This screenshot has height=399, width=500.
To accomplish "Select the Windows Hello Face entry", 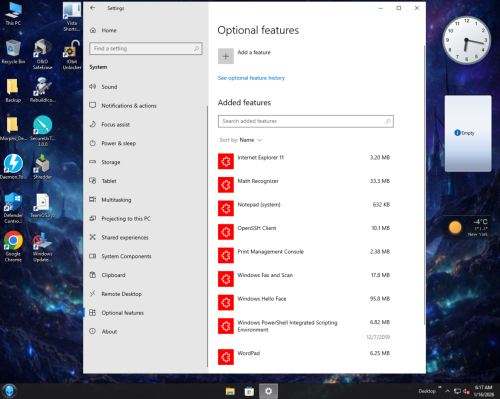I will click(262, 299).
